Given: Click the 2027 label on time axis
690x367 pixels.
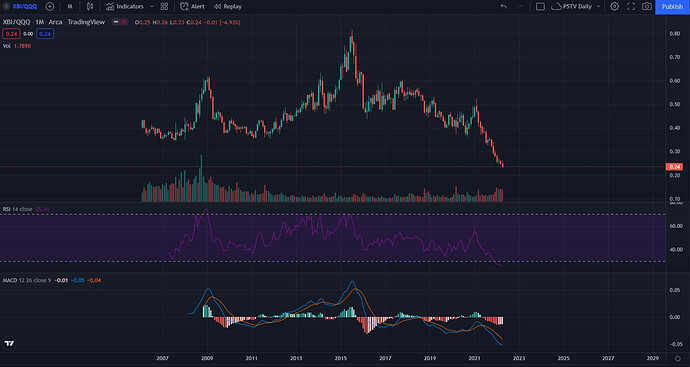Looking at the screenshot, I should tap(608, 359).
